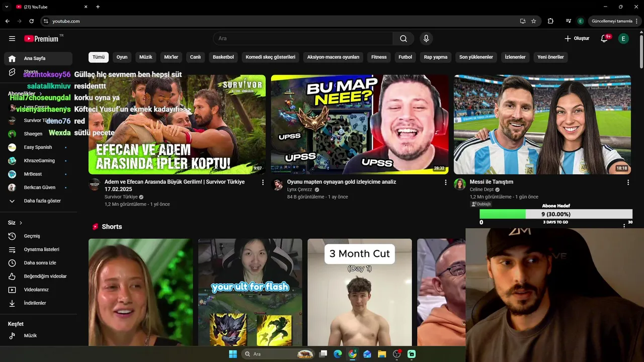The height and width of the screenshot is (362, 644).
Task: Click the Windows taskbar Ara search box
Action: 278,354
